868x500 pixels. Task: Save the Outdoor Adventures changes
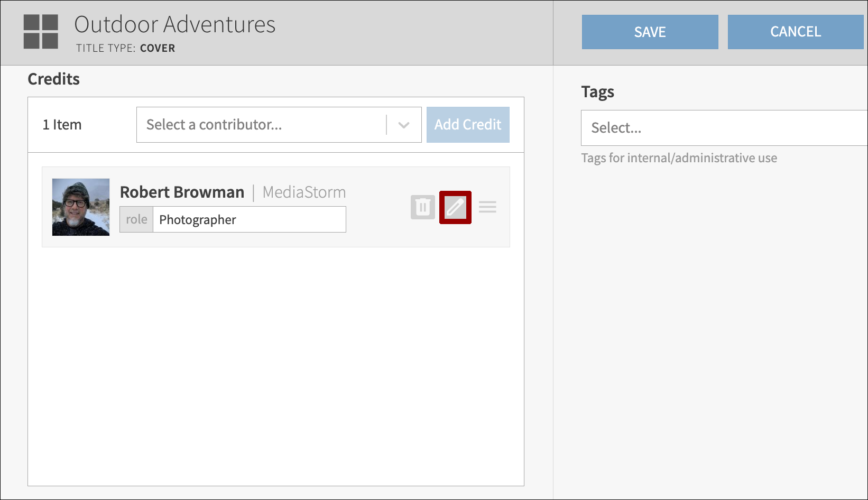pyautogui.click(x=650, y=32)
